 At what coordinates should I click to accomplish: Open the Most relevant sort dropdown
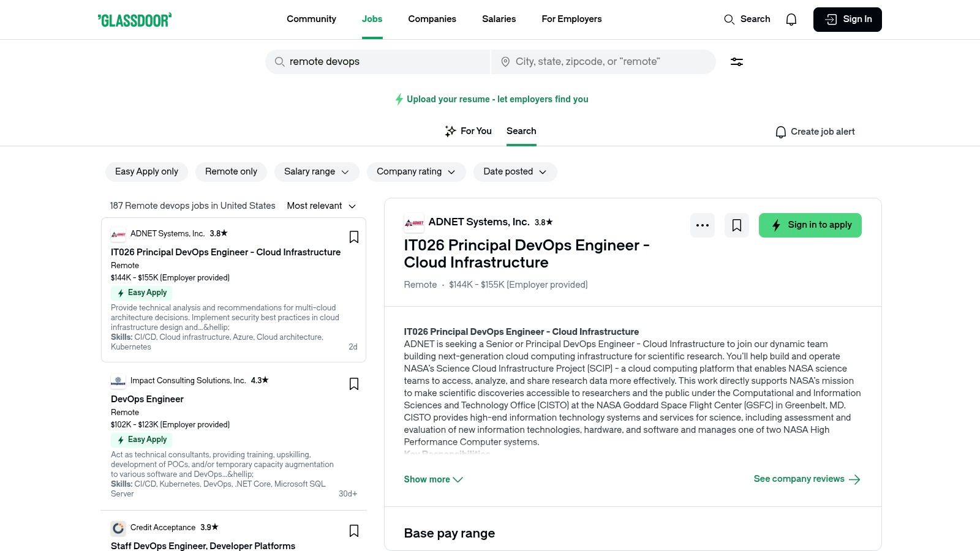[322, 206]
